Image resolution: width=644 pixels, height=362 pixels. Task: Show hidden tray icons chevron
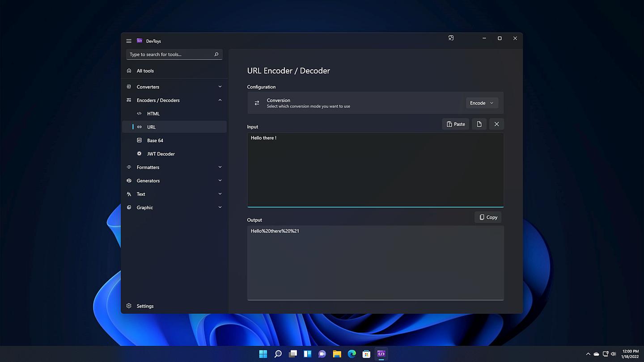coord(588,354)
